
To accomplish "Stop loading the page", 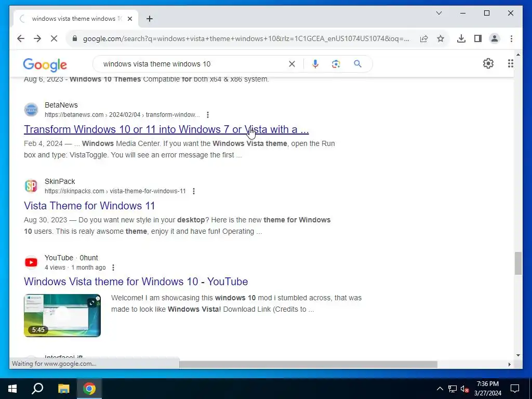I will pos(54,38).
